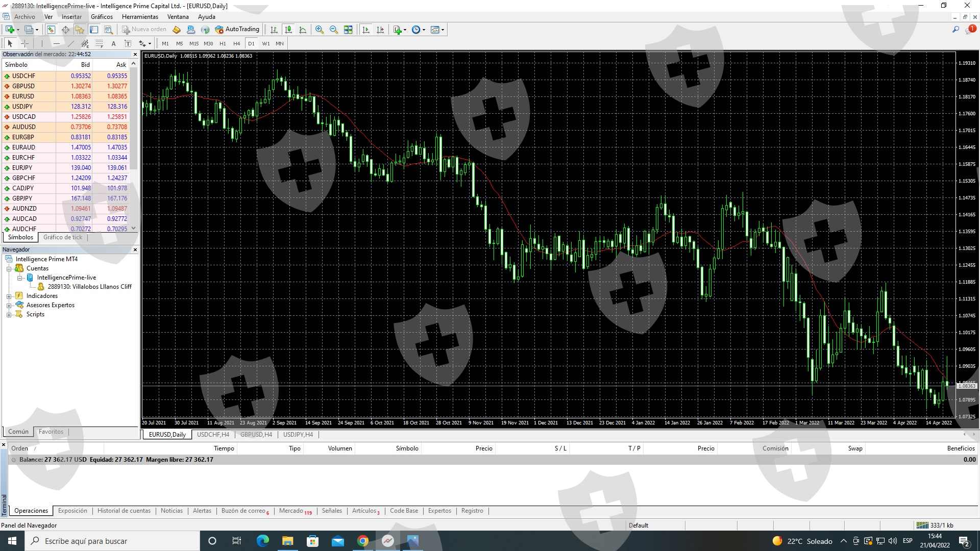Screen dimensions: 980x551
Task: Click the Nueva orden button
Action: point(144,29)
